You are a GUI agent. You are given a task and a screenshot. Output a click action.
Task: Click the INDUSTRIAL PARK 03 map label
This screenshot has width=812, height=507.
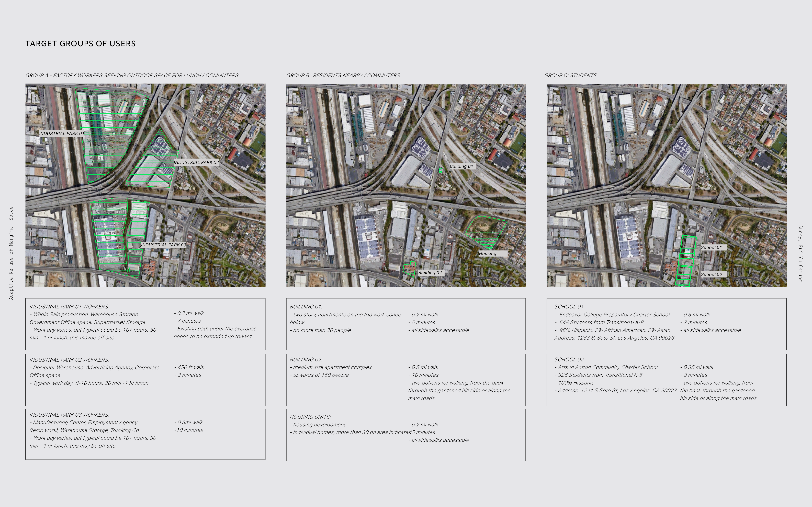(163, 245)
